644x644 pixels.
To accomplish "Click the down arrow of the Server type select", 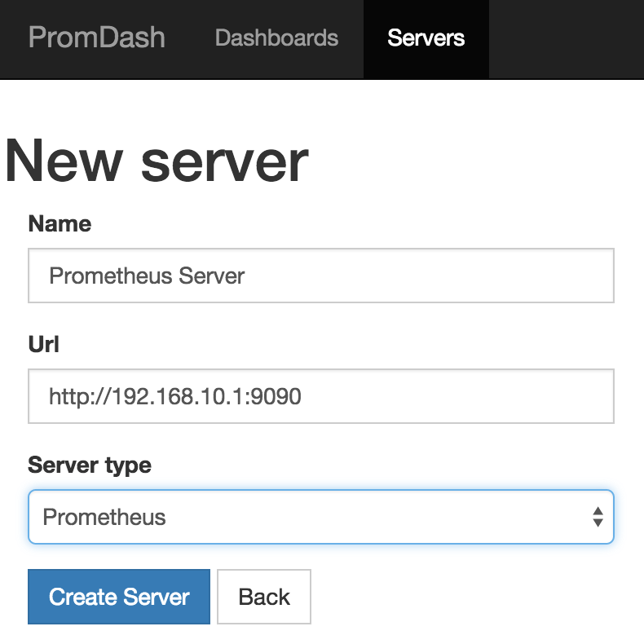I will pyautogui.click(x=598, y=523).
